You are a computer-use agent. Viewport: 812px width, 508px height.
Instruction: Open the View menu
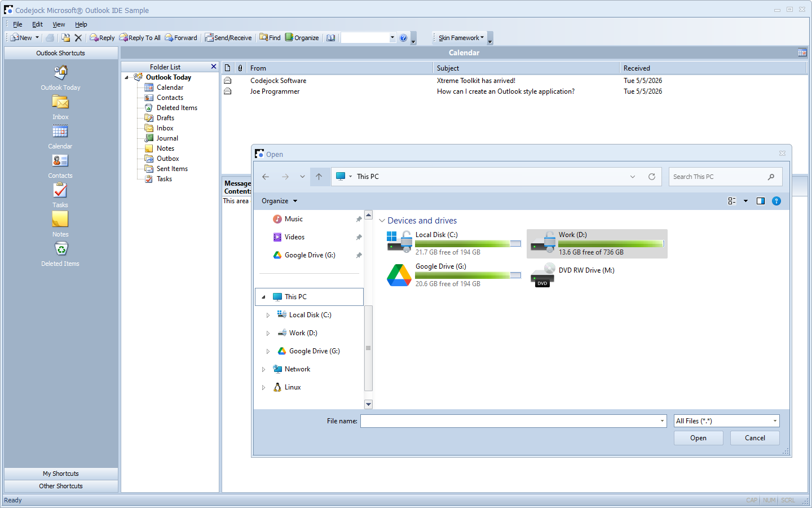coord(59,24)
